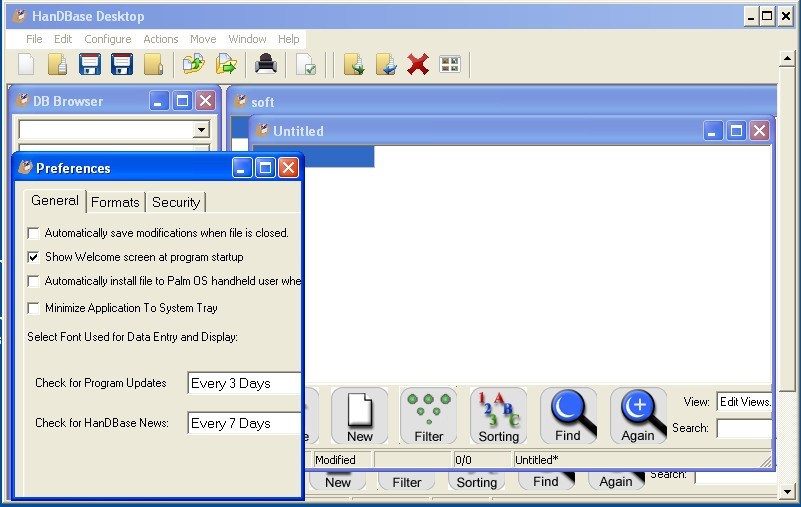Click the second blue floppy disk icon

122,64
